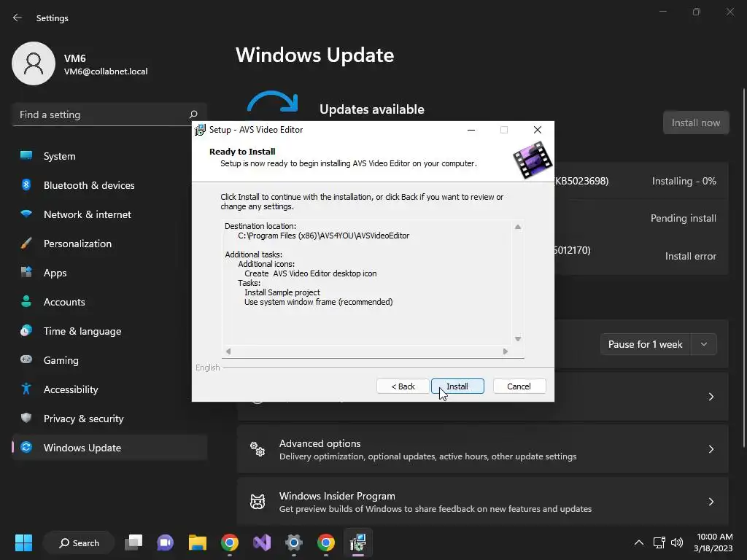Click Install in AVS Video Editor setup
747x560 pixels.
coord(457,386)
